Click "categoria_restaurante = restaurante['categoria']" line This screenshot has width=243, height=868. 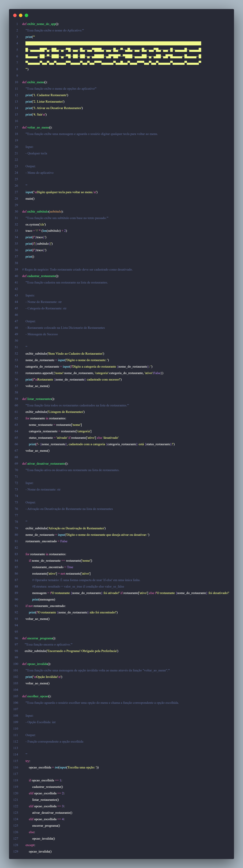60,431
